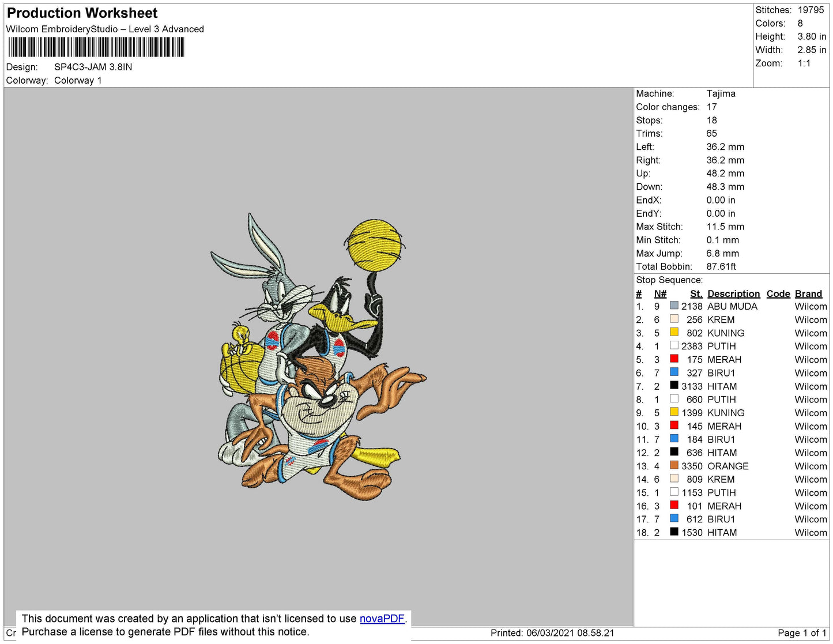Click the width value '2.85 in'

(x=812, y=50)
